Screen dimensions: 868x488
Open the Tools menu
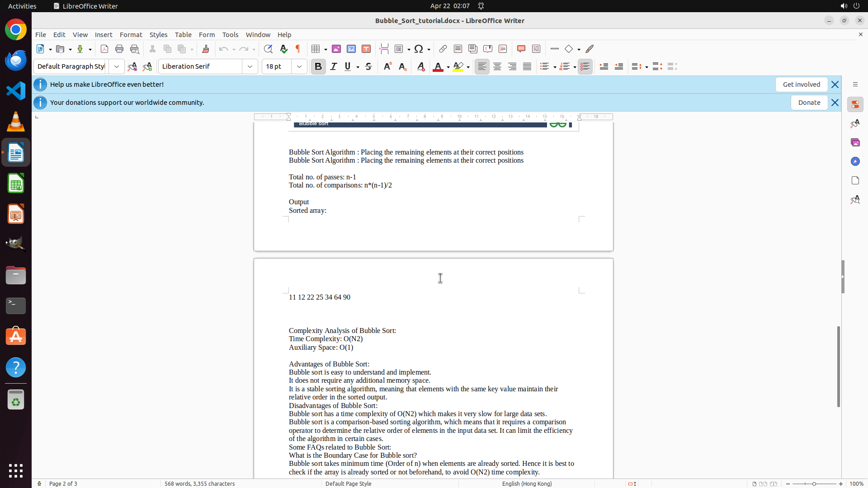click(x=230, y=35)
